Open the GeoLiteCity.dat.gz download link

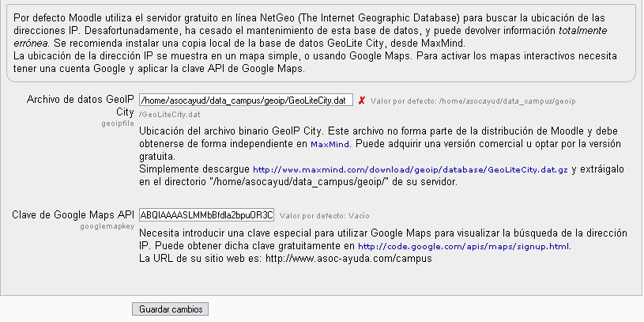click(x=410, y=170)
